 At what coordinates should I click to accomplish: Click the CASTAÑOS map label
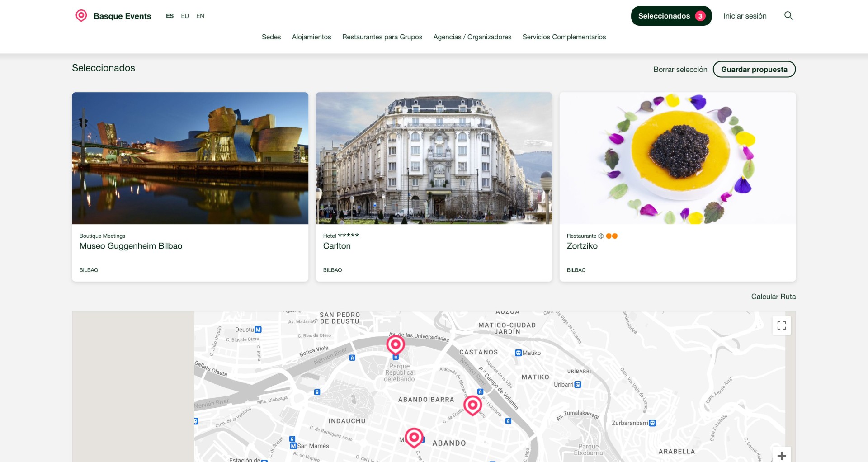[478, 352]
